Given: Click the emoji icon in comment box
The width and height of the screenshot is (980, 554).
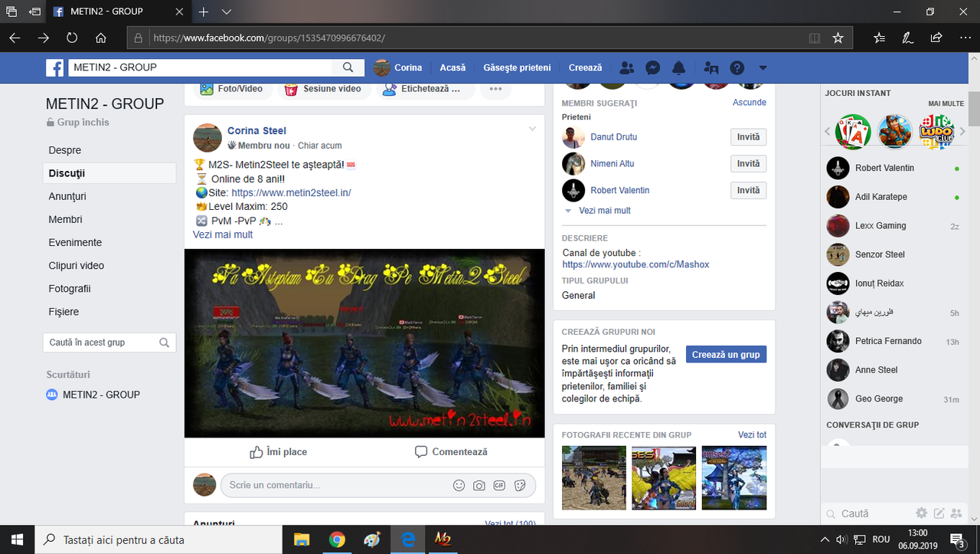Looking at the screenshot, I should pos(459,485).
